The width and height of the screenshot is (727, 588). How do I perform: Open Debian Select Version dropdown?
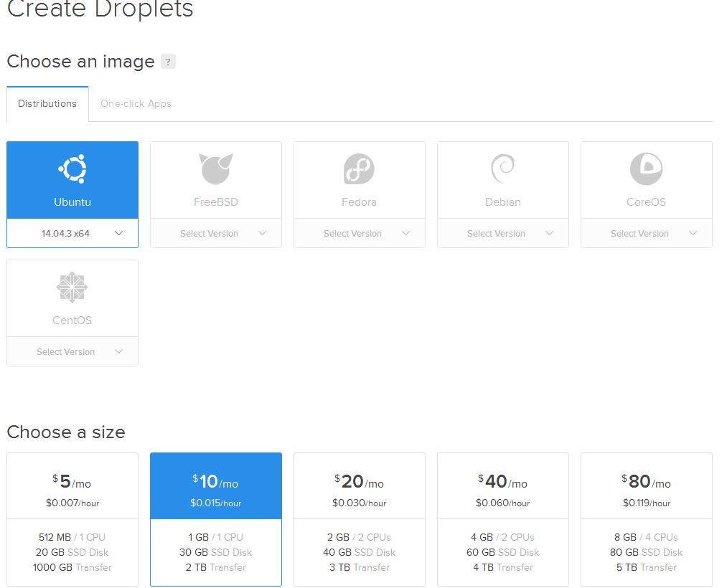coord(503,233)
